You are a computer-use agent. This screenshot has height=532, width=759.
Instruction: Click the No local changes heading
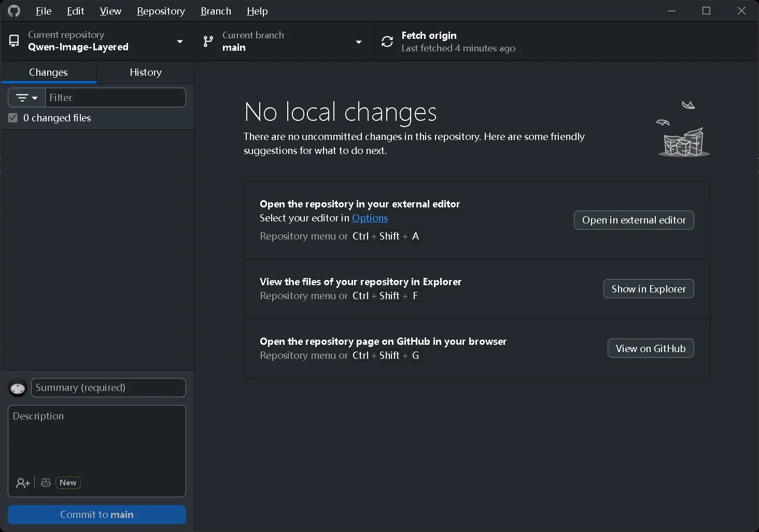click(x=341, y=112)
